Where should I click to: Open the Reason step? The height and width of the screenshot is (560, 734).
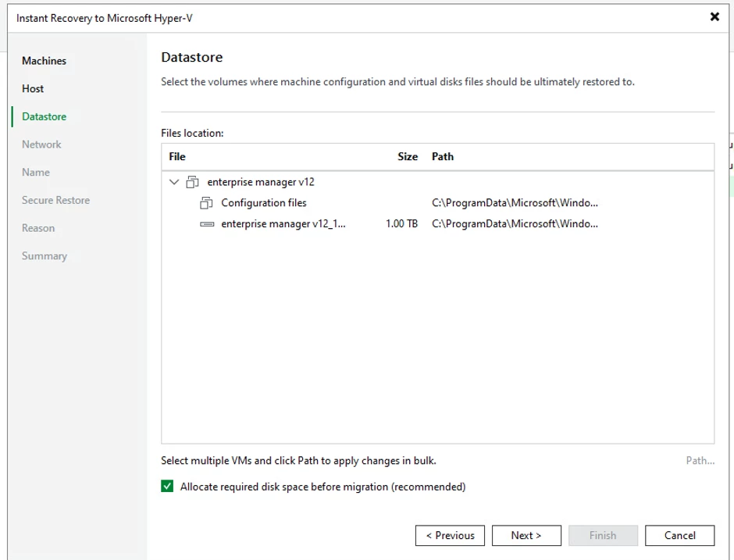38,228
